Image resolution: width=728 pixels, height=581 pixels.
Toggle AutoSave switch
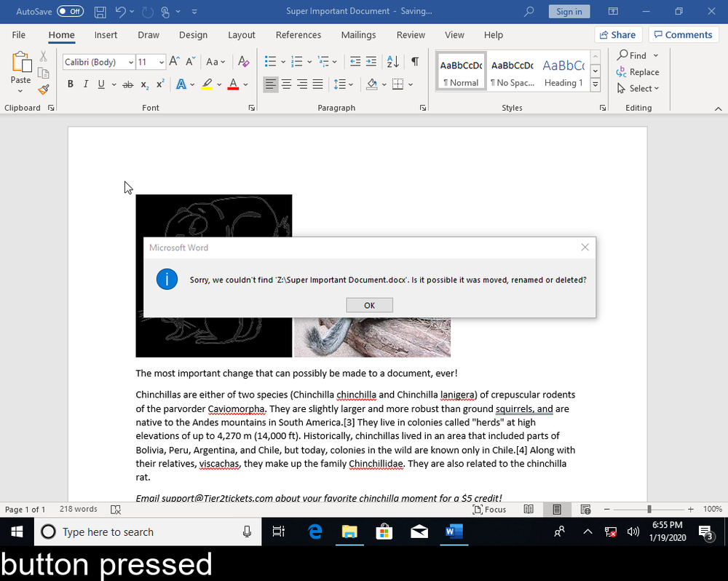(70, 12)
